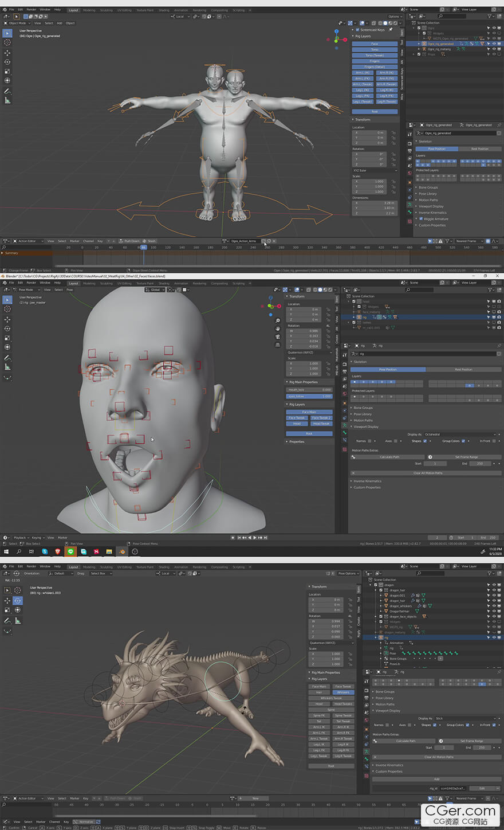Select the Measure tool in top window toolbar
The image size is (504, 830).
pyautogui.click(x=7, y=100)
